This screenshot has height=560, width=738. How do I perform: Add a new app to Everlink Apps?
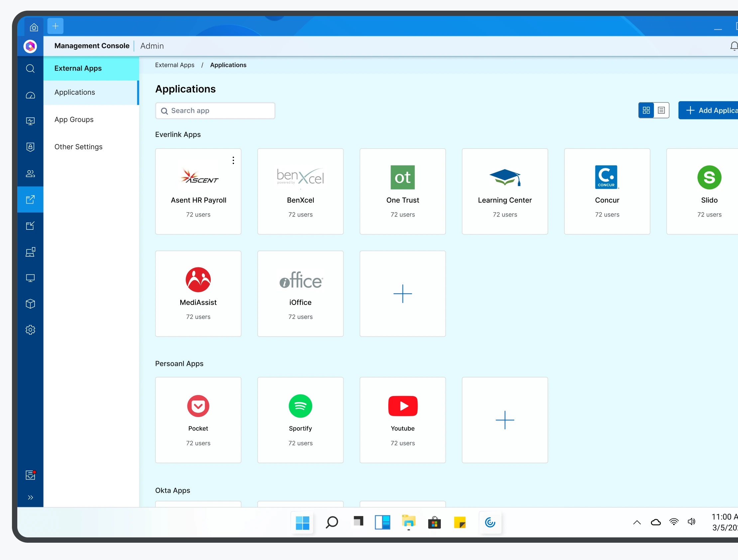[x=403, y=294]
